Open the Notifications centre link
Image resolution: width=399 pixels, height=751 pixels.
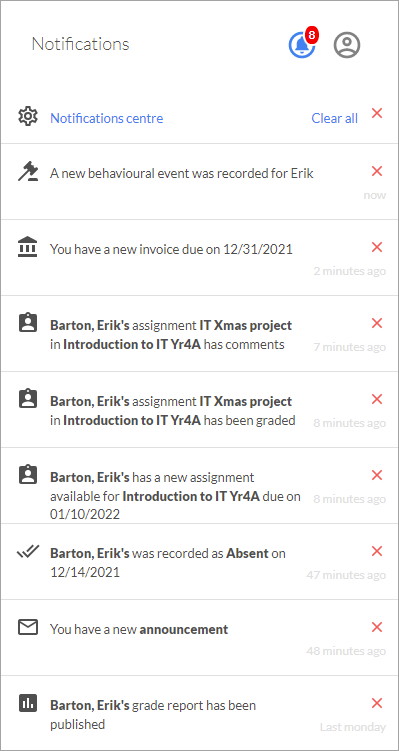click(107, 118)
